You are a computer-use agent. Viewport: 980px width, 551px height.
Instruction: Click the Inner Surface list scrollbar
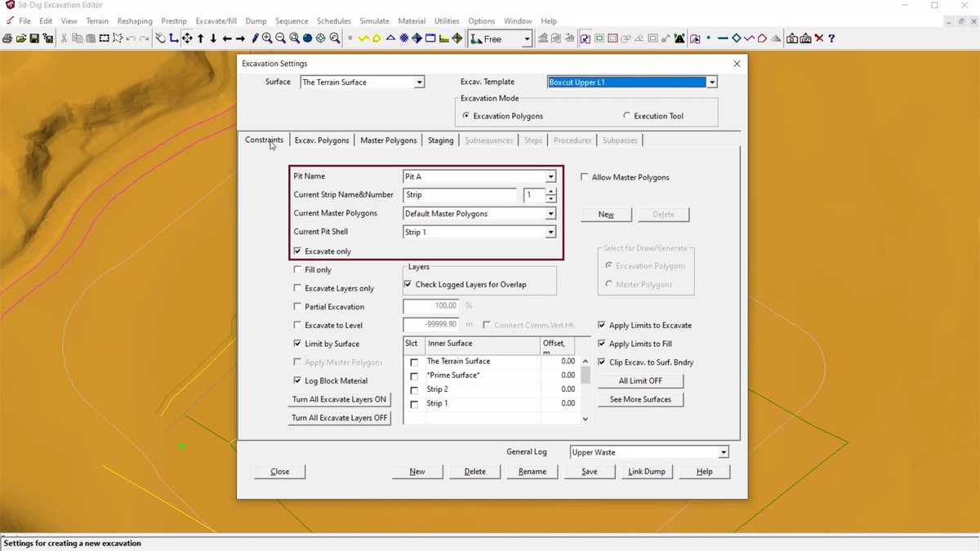(585, 389)
